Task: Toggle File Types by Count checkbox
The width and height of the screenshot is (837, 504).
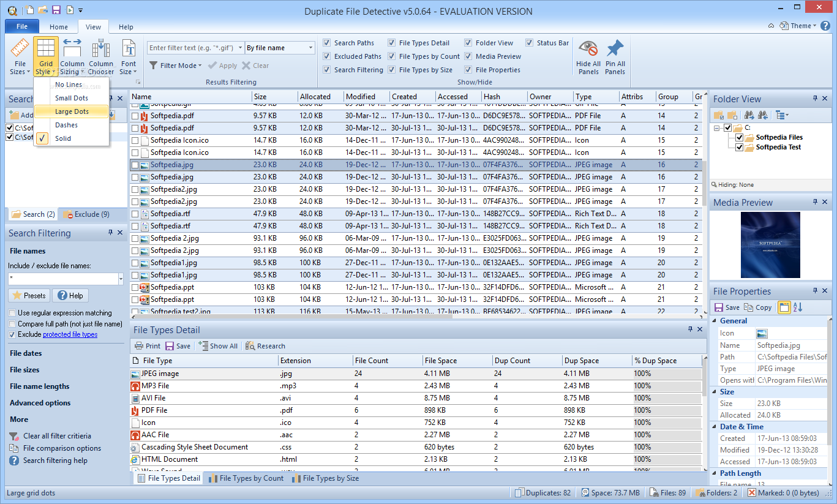Action: [x=392, y=56]
